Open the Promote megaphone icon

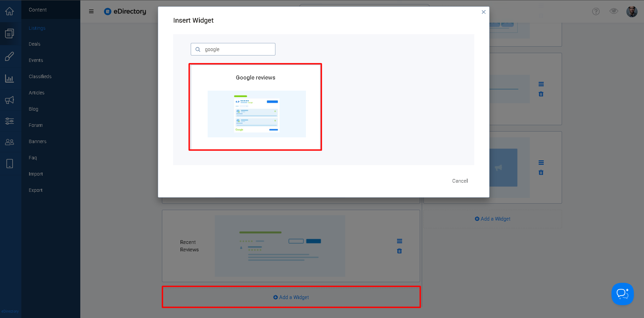[x=9, y=100]
